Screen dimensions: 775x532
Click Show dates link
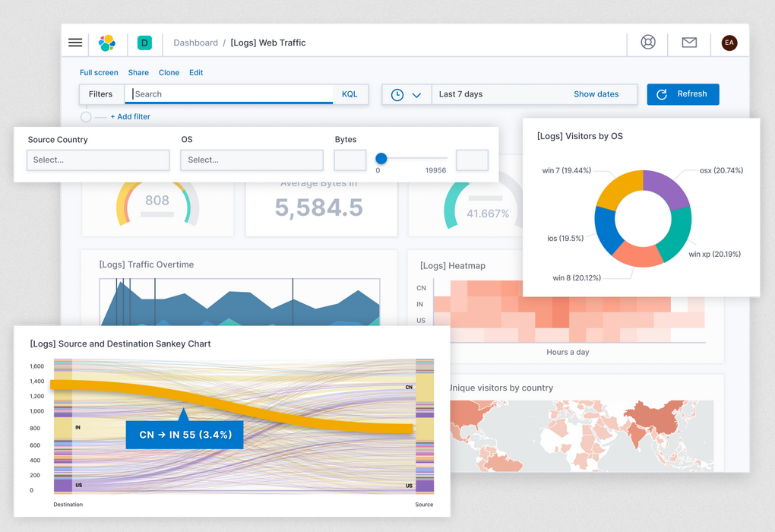(x=596, y=94)
